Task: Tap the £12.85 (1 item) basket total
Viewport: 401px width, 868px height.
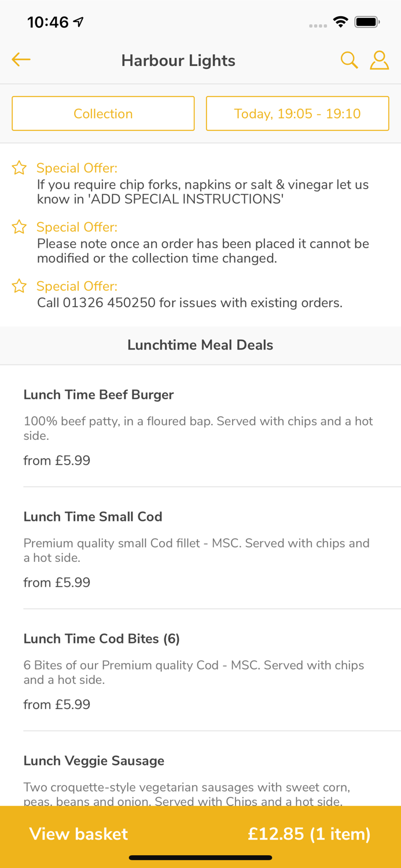Action: 309,834
